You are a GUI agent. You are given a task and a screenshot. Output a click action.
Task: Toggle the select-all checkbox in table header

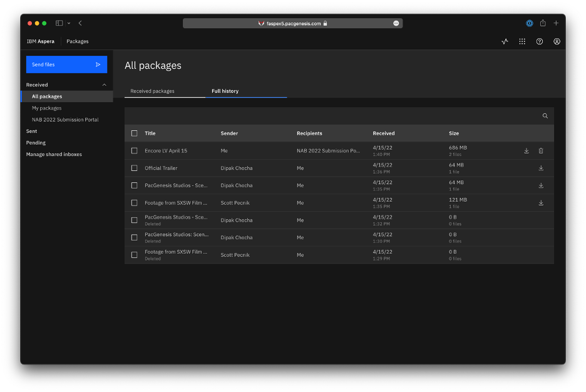(x=134, y=133)
